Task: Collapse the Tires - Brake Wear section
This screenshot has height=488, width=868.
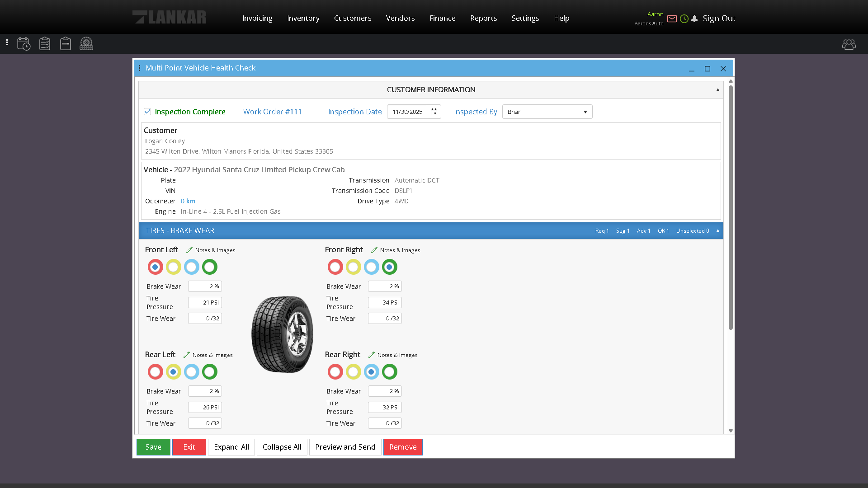Action: click(717, 231)
